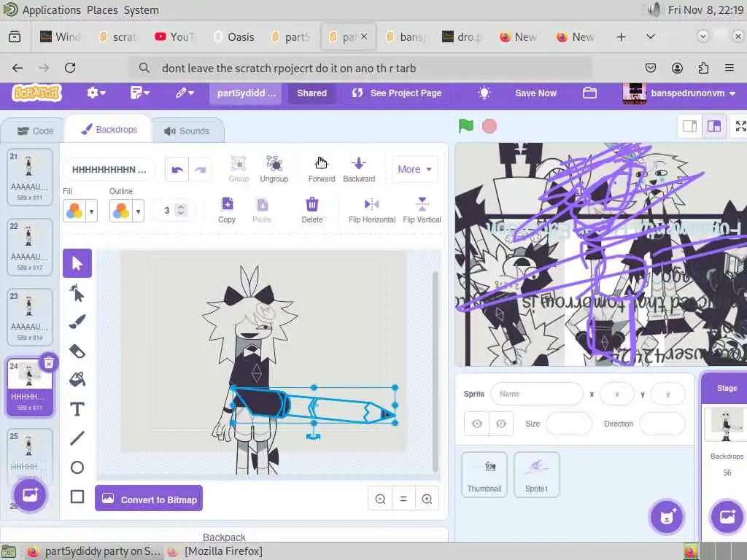This screenshot has width=747, height=560.
Task: Expand the browser tab list chevron
Action: pos(650,36)
